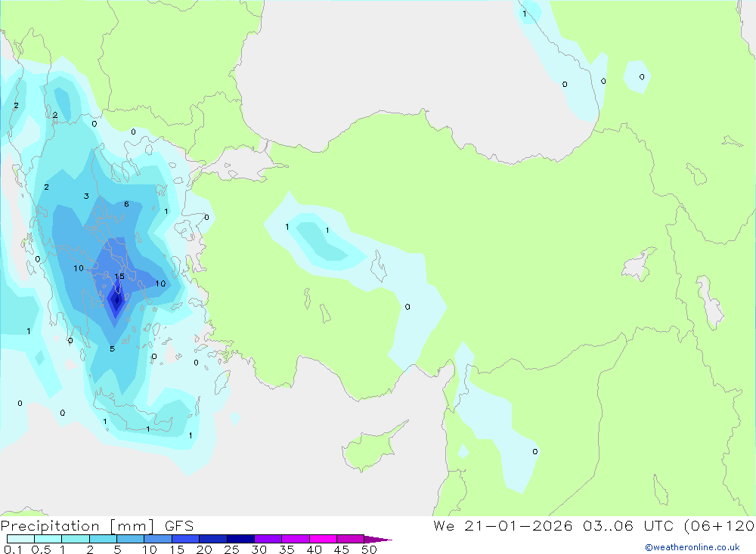
Task: Select the 0.5–1 mm legend color segment
Action: 48,539
